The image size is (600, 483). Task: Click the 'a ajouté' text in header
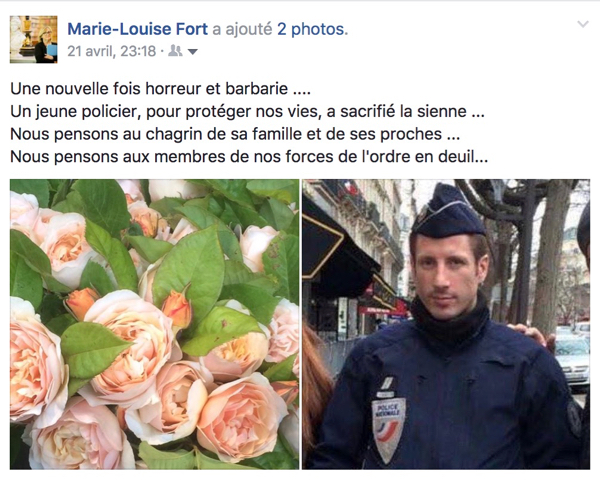point(242,29)
